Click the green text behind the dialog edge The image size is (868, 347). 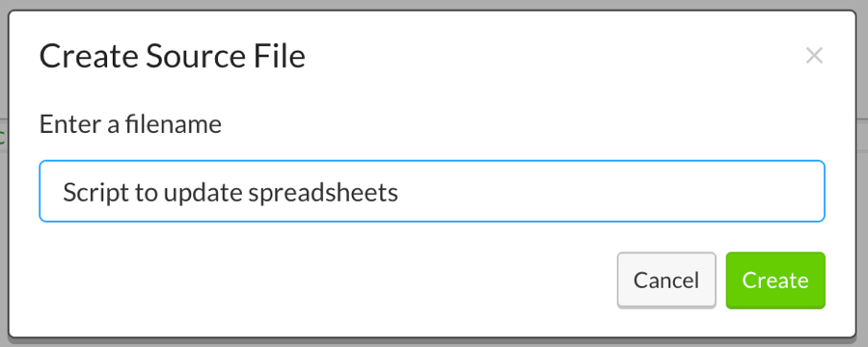[3, 137]
